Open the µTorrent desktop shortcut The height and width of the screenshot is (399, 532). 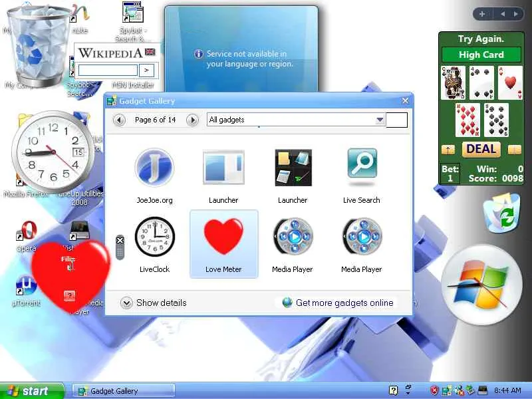tap(26, 291)
